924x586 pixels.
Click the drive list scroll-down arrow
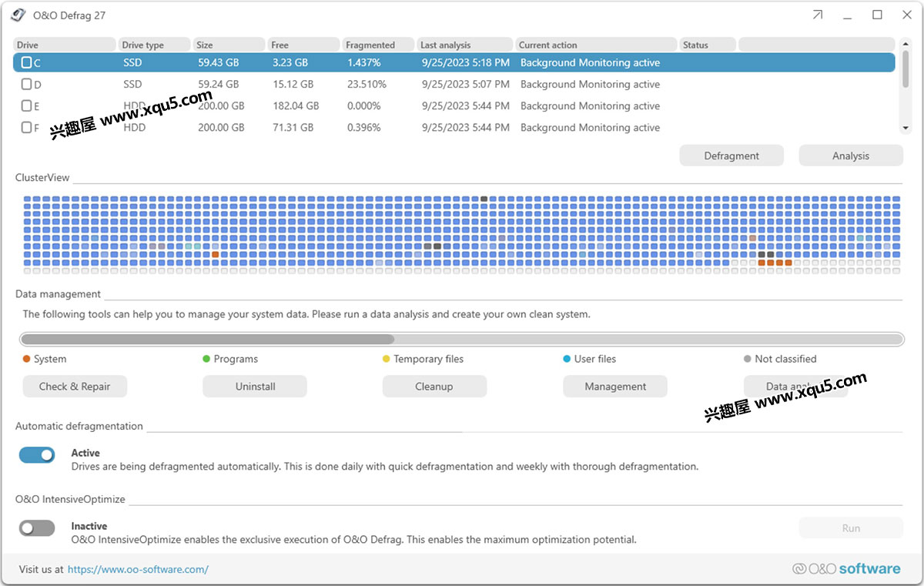pos(906,128)
